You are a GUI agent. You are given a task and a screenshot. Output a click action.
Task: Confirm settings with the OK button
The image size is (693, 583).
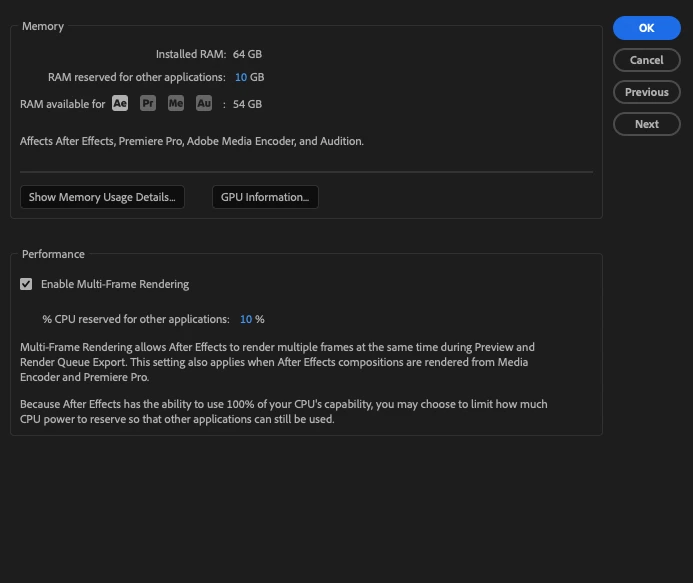pyautogui.click(x=647, y=28)
